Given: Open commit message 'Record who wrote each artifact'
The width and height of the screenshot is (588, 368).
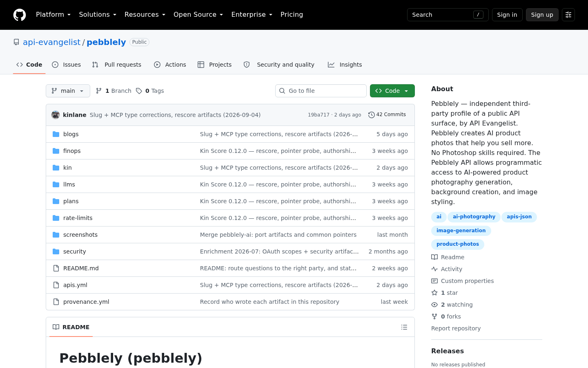Looking at the screenshot, I should 269,302.
